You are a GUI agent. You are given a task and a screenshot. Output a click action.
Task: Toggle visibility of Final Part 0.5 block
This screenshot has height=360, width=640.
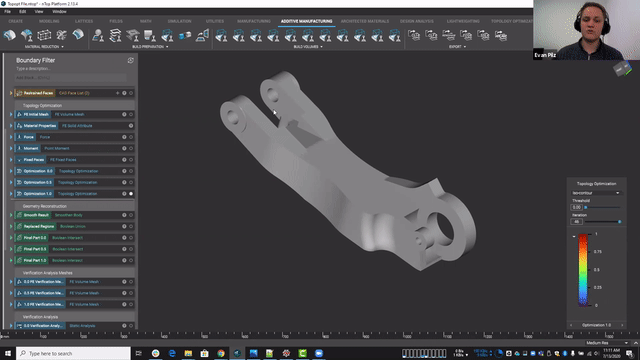[131, 249]
